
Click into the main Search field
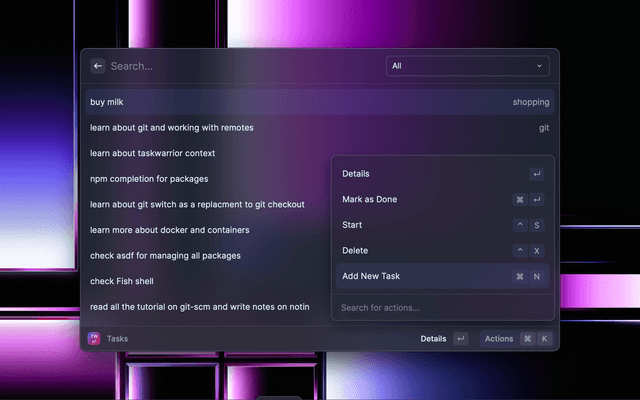tap(240, 66)
